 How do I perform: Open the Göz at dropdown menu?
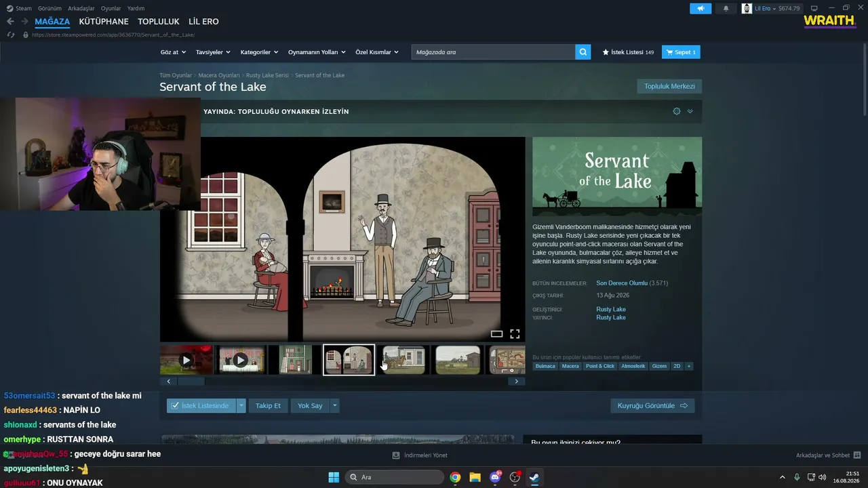point(173,52)
